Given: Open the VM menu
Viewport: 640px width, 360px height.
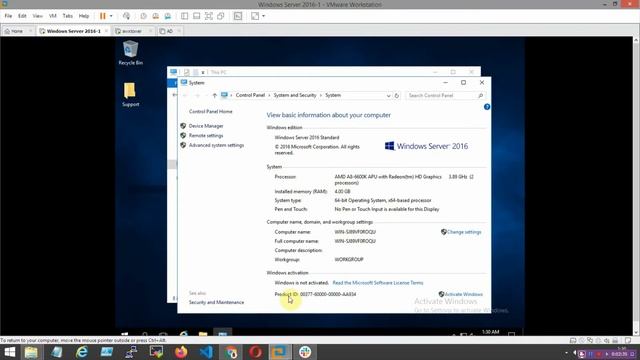Looking at the screenshot, I should (53, 16).
